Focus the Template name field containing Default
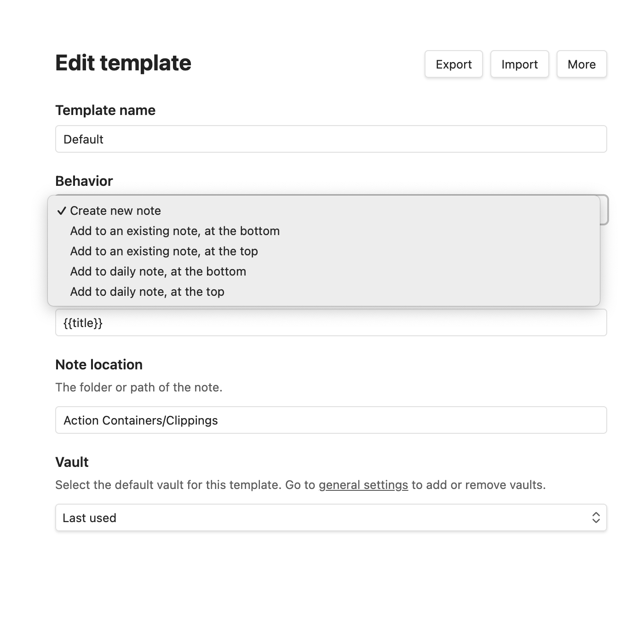This screenshot has height=644, width=644. click(331, 139)
